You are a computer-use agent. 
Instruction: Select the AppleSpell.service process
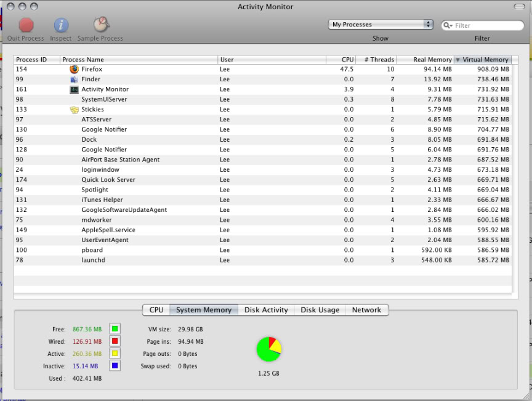click(x=262, y=230)
